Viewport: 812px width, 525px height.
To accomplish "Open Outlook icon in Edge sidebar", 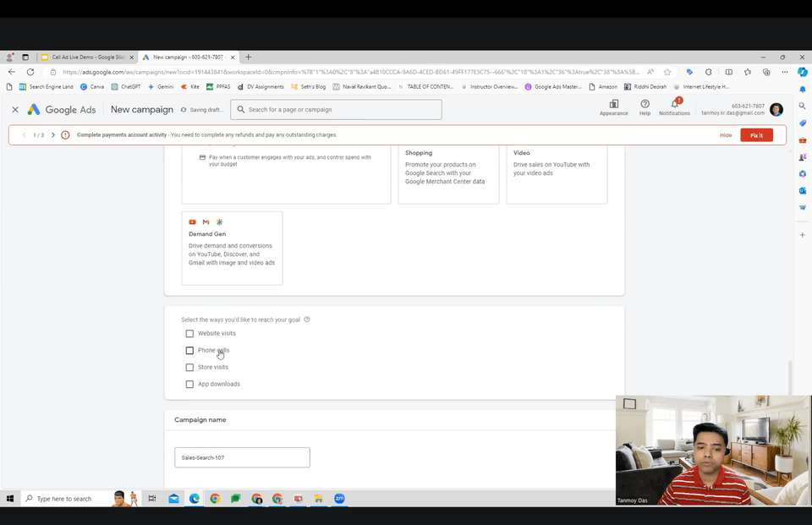I will click(802, 190).
